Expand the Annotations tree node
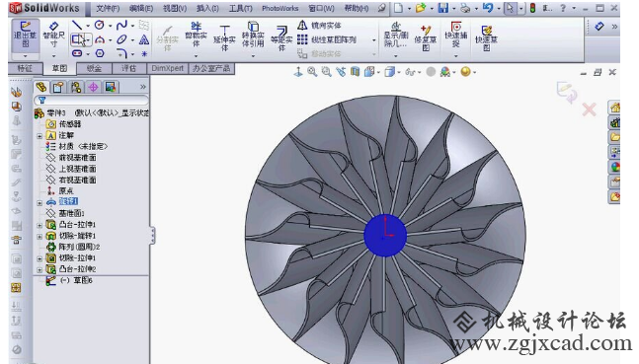Viewport: 639px width, 364px height. 40,136
